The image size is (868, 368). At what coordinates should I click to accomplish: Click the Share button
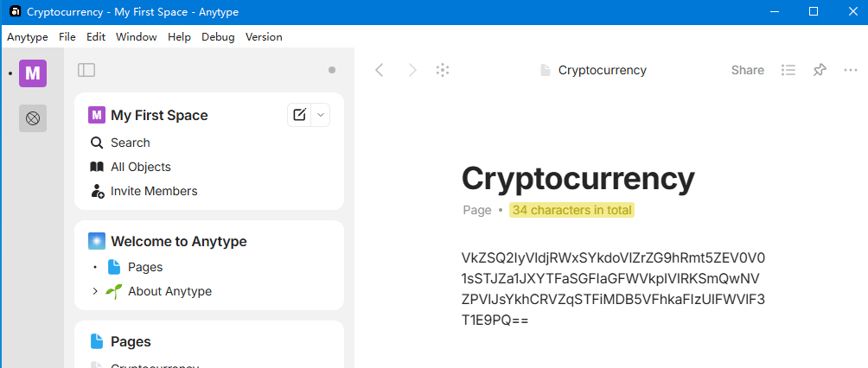click(747, 70)
